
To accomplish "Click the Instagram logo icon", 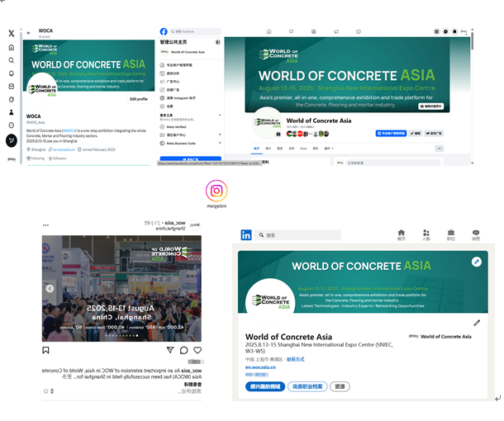I will (x=216, y=191).
